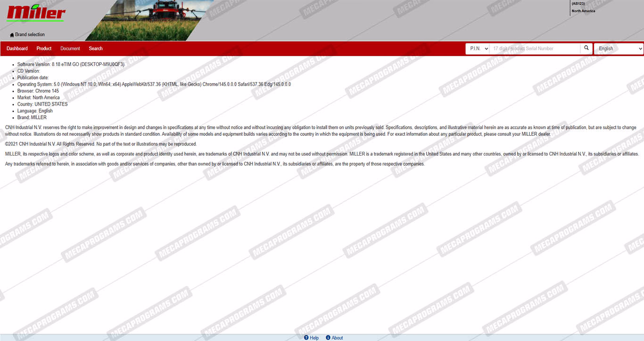Click North America label in header
The width and height of the screenshot is (644, 341).
(x=583, y=11)
